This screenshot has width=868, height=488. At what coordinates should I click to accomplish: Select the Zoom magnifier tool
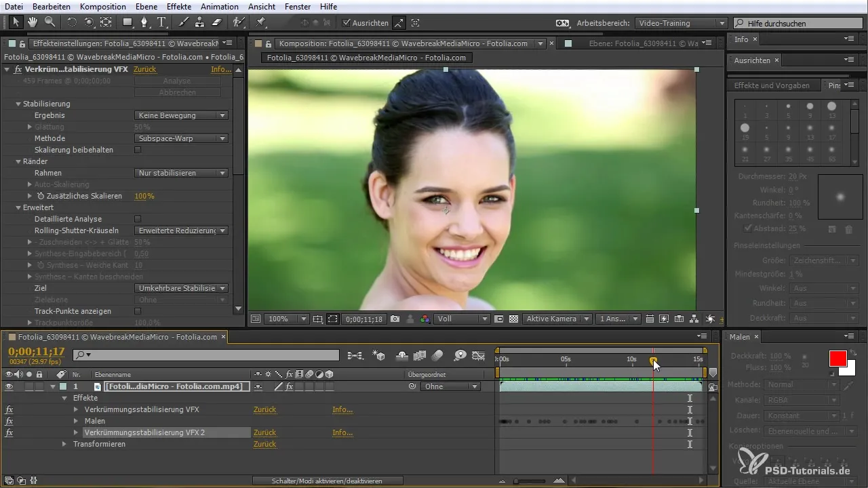coord(50,22)
